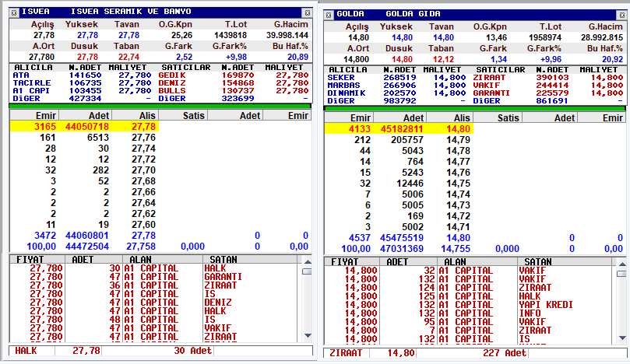
Task: Click GOLDA trade row sold by INFO
Action: (x=470, y=313)
